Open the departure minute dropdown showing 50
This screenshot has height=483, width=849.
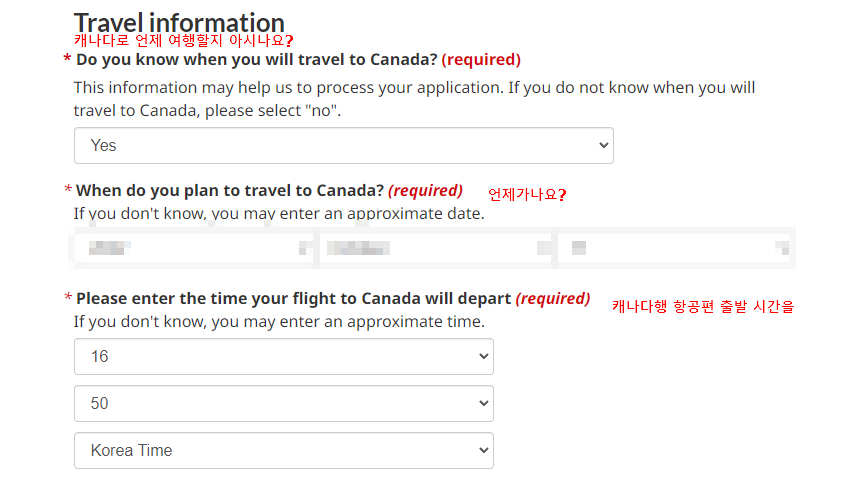coord(283,404)
